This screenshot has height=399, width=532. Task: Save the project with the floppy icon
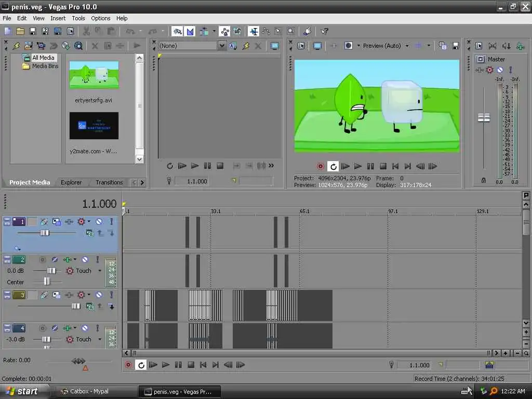(x=33, y=32)
